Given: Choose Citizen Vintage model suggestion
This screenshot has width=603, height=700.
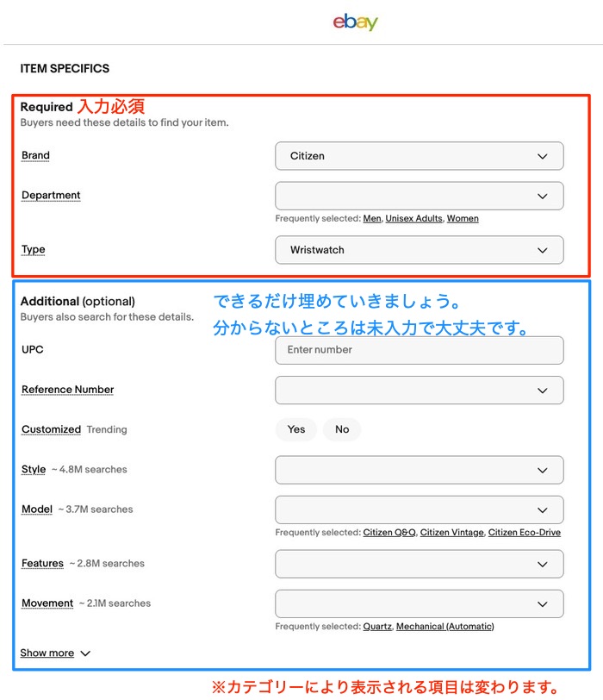Looking at the screenshot, I should (451, 533).
